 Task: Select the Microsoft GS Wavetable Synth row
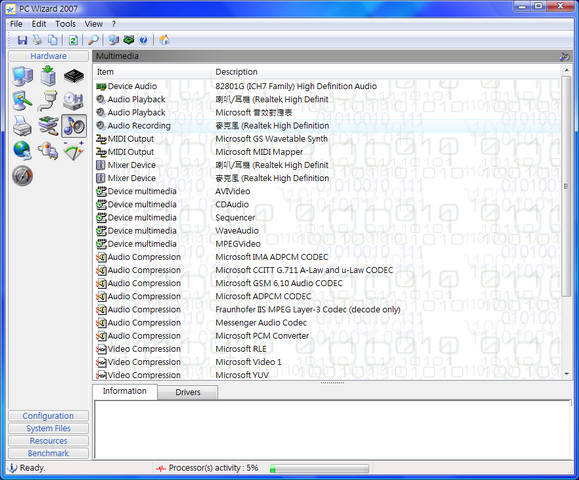327,139
